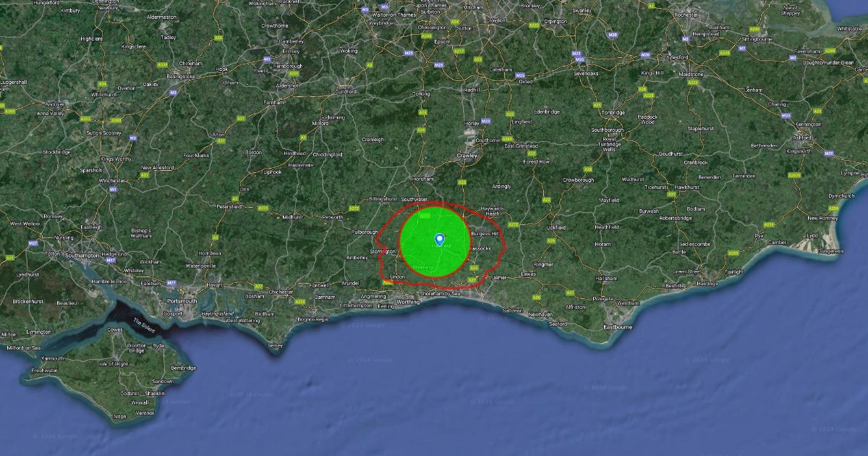The height and width of the screenshot is (456, 868).
Task: Select the Lewes town label
Action: click(x=529, y=274)
